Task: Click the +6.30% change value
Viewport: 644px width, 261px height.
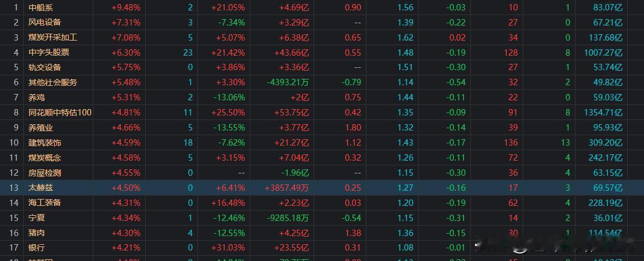Action: (x=125, y=52)
